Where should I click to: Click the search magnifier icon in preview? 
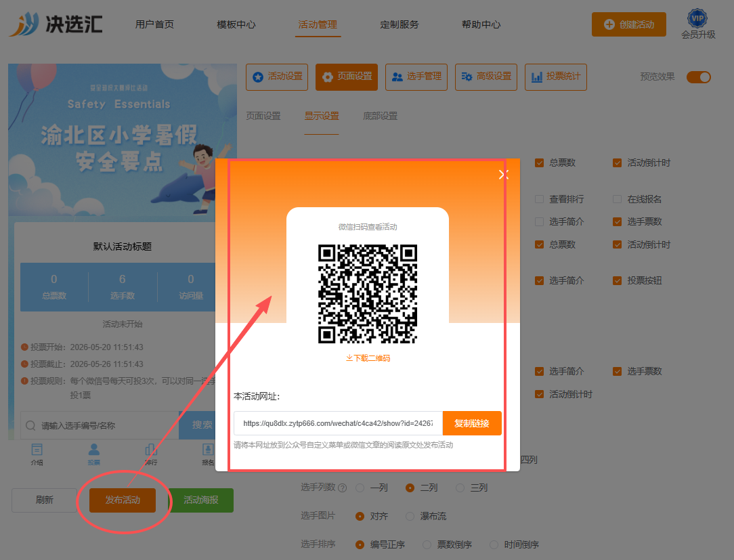pos(31,425)
